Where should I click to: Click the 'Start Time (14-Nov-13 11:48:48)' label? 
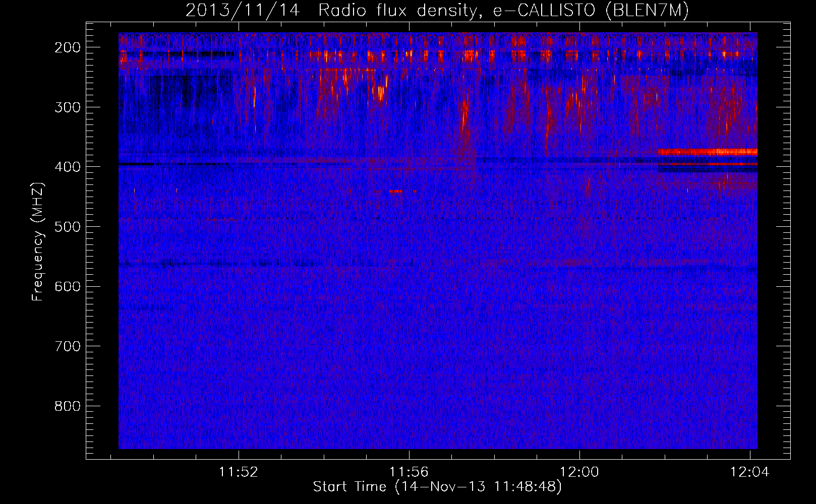pyautogui.click(x=437, y=487)
